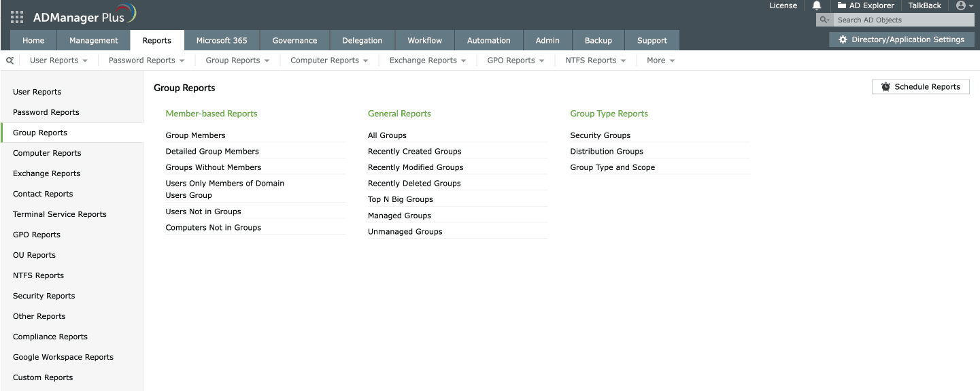Viewport: 980px width, 391px height.
Task: Open the Detailed Group Members report
Action: click(x=212, y=152)
